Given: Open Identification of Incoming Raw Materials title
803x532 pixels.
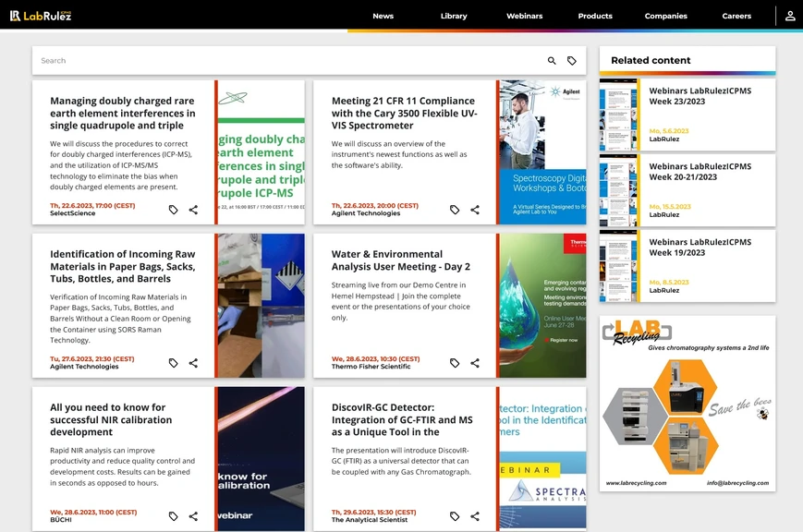Looking at the screenshot, I should click(122, 266).
